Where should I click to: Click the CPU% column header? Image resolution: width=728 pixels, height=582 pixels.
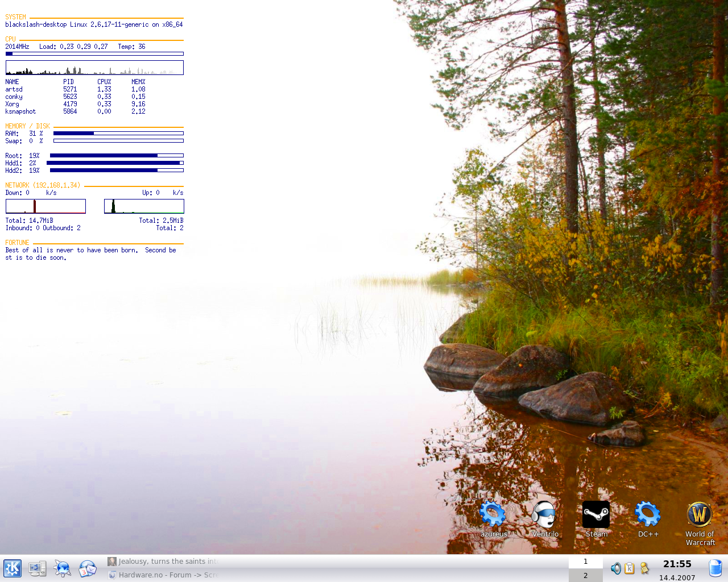click(x=104, y=82)
